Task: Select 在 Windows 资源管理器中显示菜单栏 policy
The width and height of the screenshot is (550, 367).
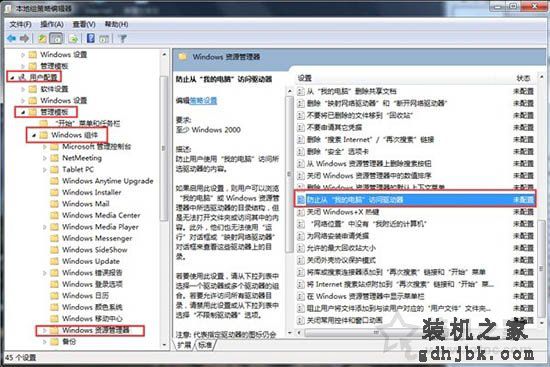Action: click(x=365, y=296)
